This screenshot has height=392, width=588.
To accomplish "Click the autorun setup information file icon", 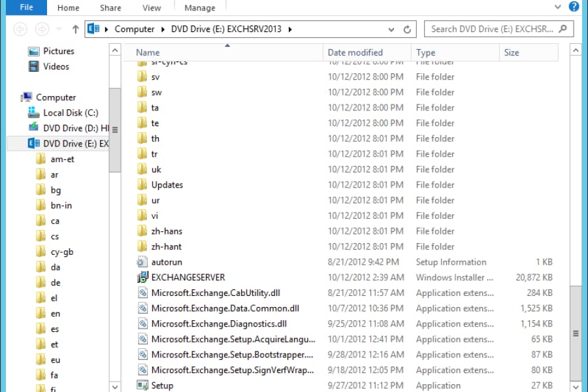I will coord(142,262).
